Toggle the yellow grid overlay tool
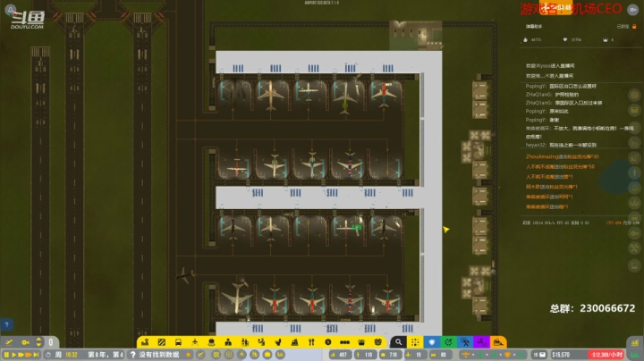Viewport: 644px width, 361px height. coord(415,341)
